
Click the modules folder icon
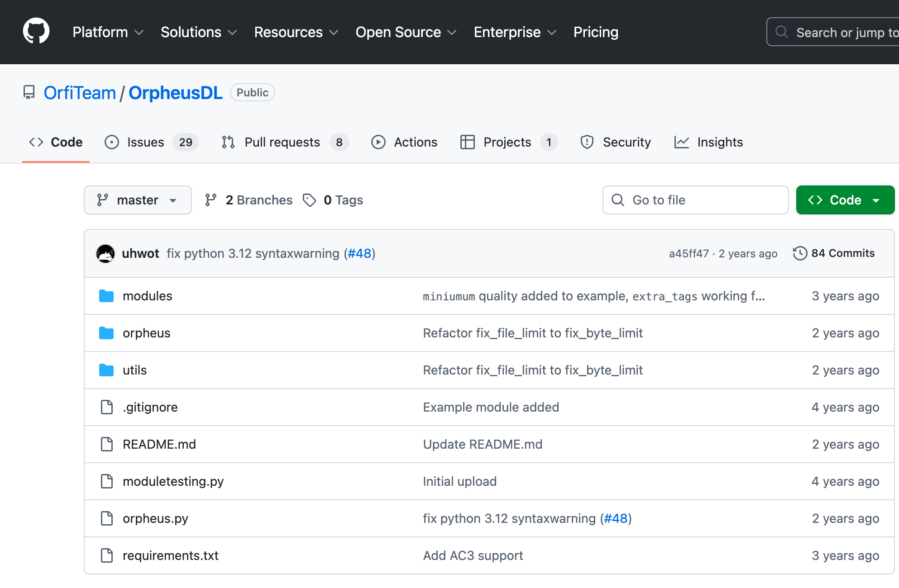[106, 296]
